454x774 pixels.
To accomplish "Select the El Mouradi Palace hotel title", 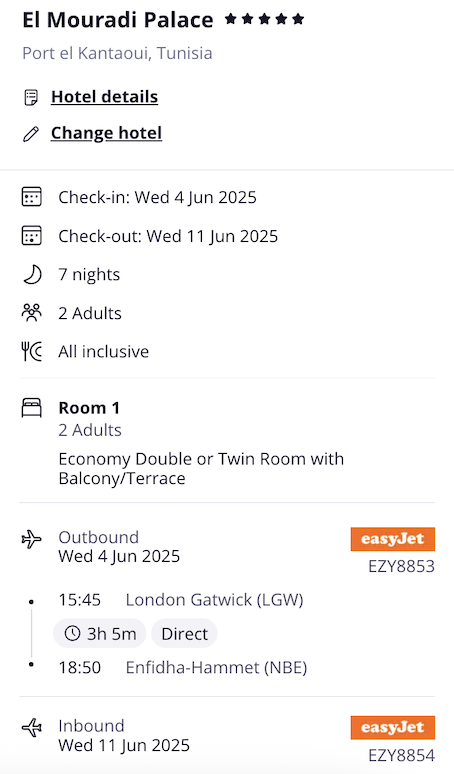I will [118, 20].
